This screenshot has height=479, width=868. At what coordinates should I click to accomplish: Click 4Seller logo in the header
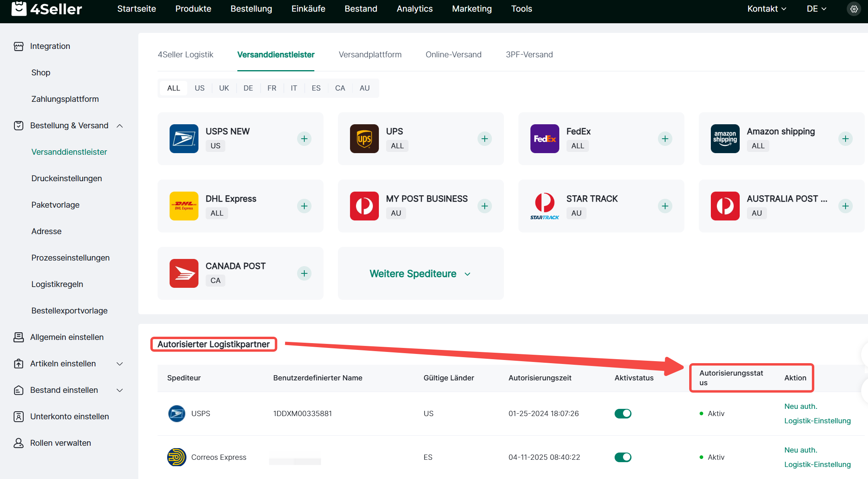[x=47, y=9]
